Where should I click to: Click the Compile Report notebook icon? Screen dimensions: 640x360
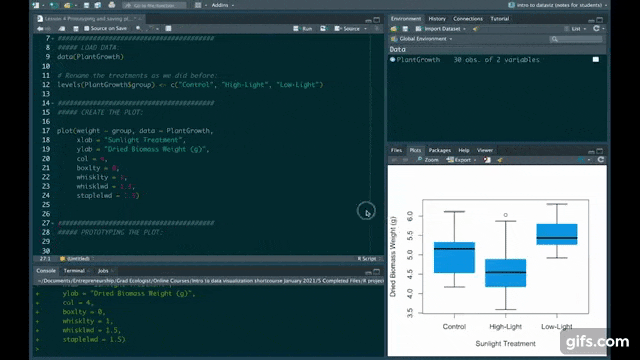[168, 29]
